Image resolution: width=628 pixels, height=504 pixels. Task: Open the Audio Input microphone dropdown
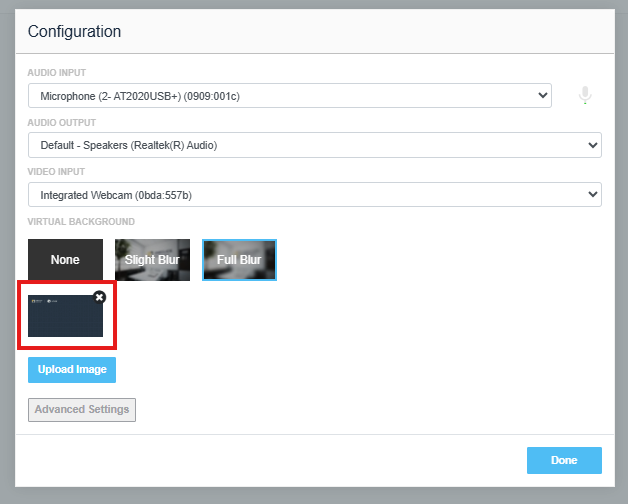[x=290, y=96]
